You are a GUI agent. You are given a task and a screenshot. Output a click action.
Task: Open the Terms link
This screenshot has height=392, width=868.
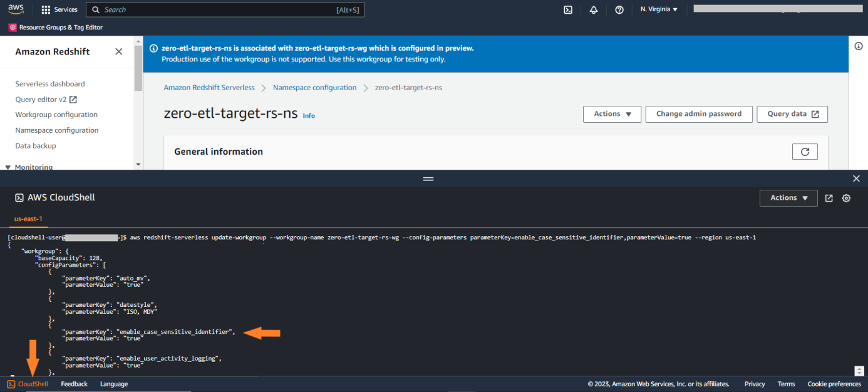(786, 384)
